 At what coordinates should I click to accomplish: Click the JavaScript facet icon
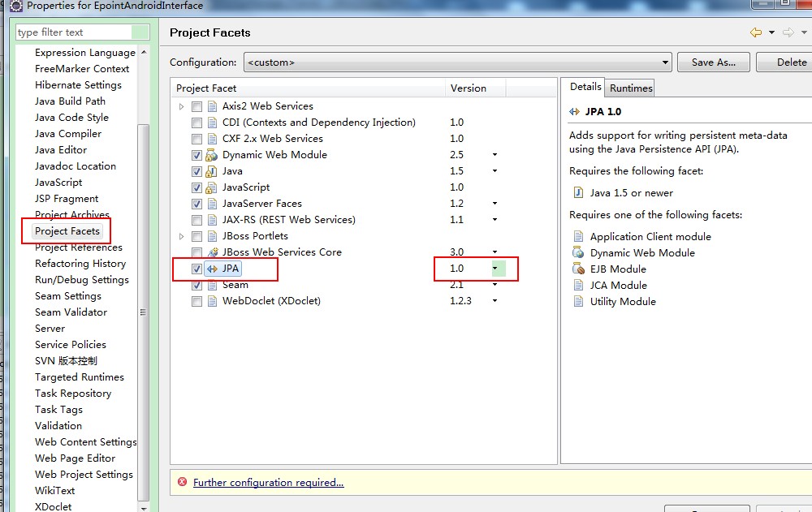211,187
